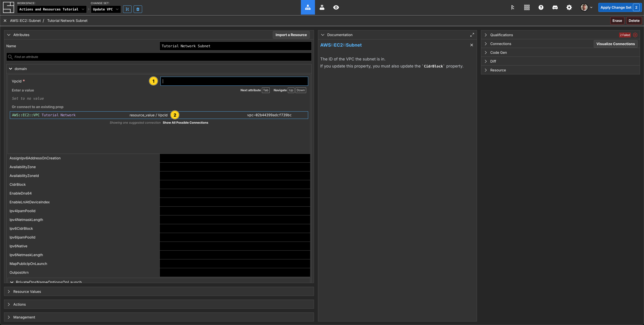Click the OutpostArn value field

(235, 272)
